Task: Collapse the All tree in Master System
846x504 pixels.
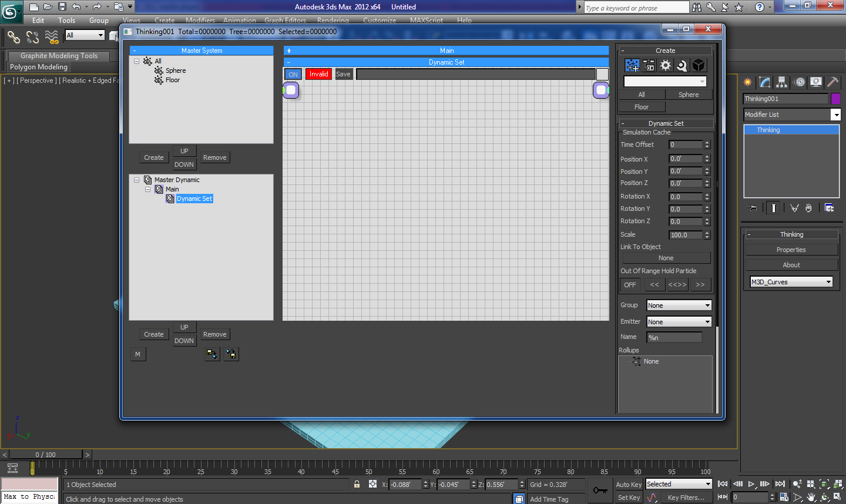Action: (x=136, y=61)
